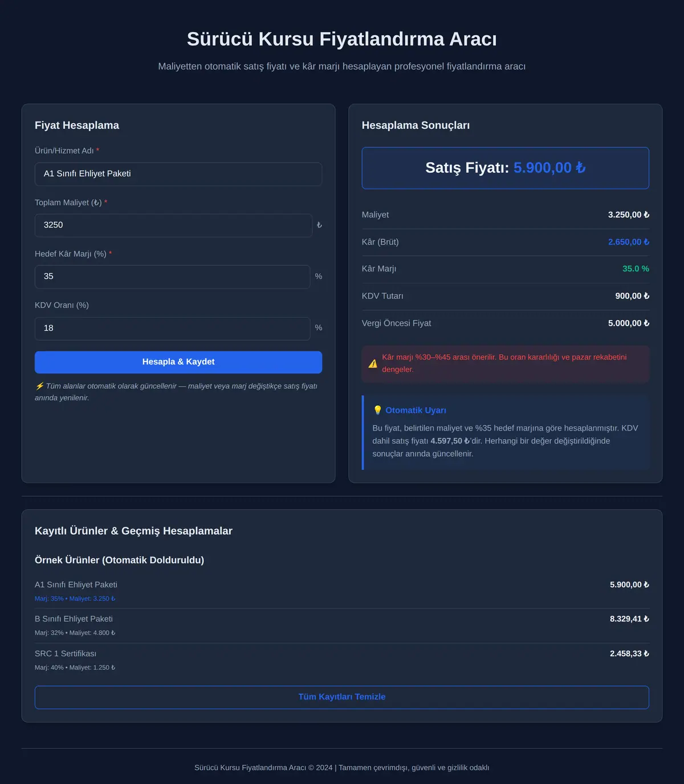Screen dimensions: 684x784
Task: Edit the Toplam Maliyet field showing 3250
Action: click(x=173, y=225)
